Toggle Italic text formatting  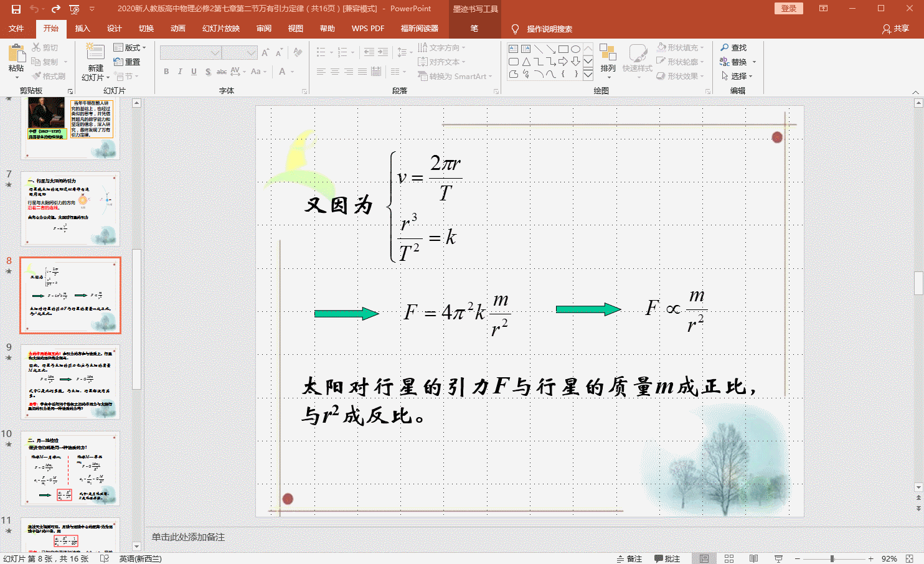pos(180,72)
